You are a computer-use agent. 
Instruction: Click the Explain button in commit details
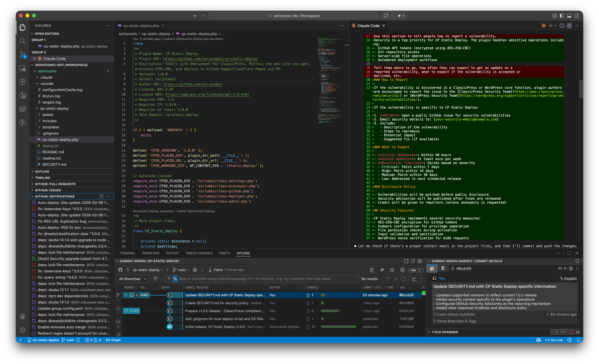(568, 278)
